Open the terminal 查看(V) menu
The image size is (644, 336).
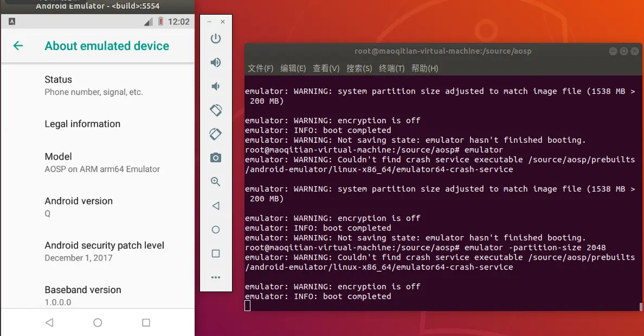pos(326,68)
